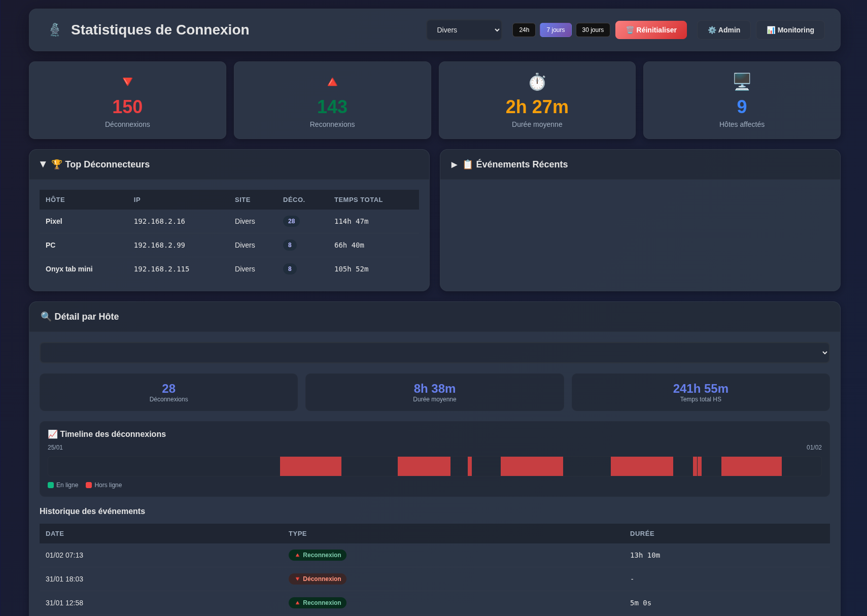Click the clipboard icon in Événements Récents
Screen dimensions: 867x616
tap(468, 164)
